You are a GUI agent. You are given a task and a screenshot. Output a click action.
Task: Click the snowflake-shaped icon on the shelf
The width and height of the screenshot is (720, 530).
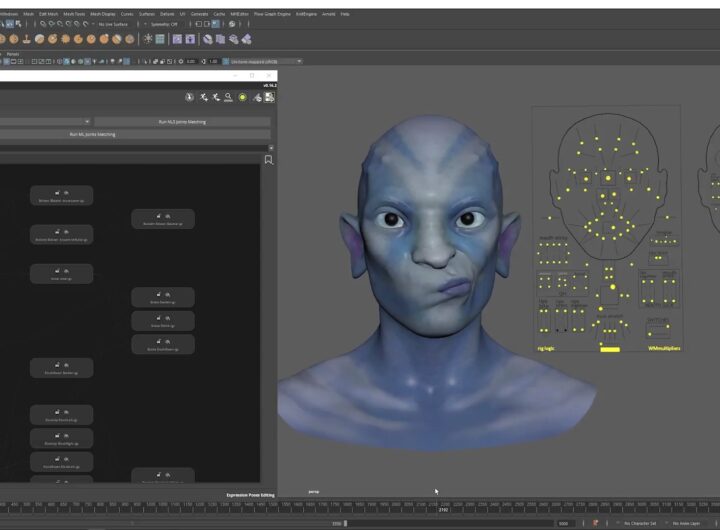148,39
